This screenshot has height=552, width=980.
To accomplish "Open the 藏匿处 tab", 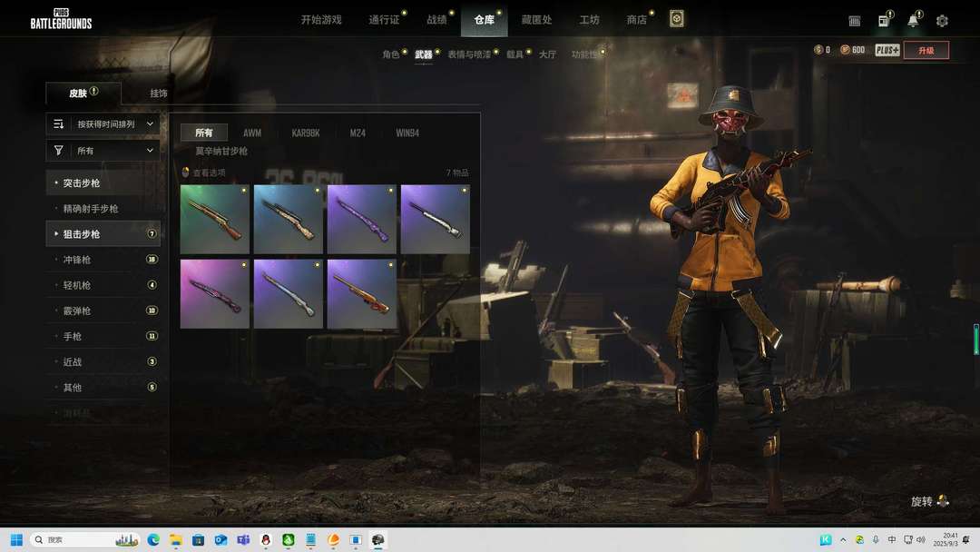I will tap(537, 20).
